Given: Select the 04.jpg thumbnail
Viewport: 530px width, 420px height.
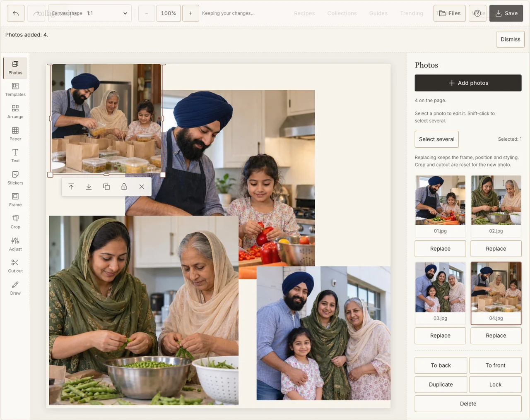Looking at the screenshot, I should [x=496, y=293].
